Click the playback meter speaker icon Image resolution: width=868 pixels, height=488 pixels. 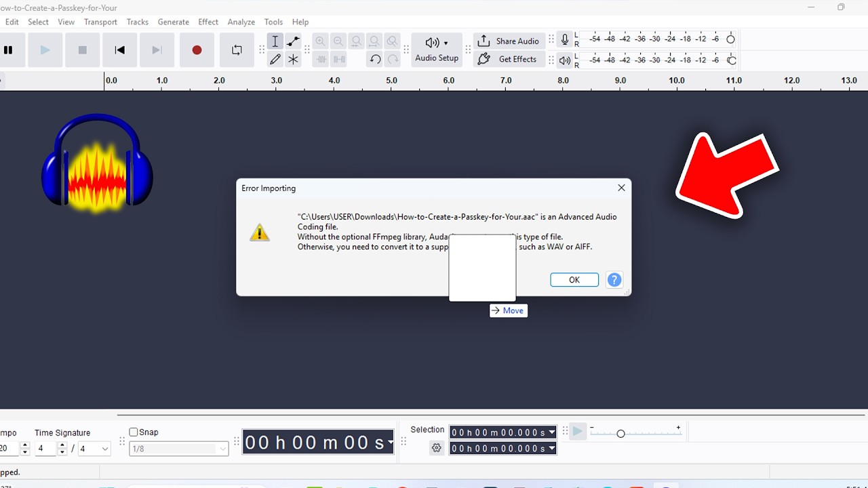(x=565, y=60)
